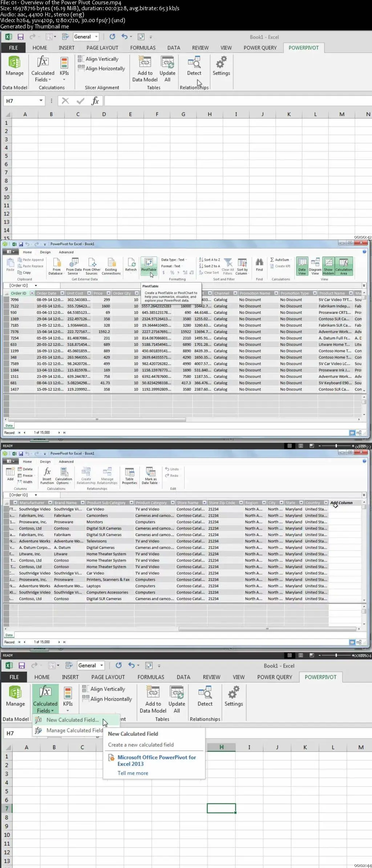
Task: Click Paste Append in the PowerPivot Clipboard group
Action: coord(31,260)
